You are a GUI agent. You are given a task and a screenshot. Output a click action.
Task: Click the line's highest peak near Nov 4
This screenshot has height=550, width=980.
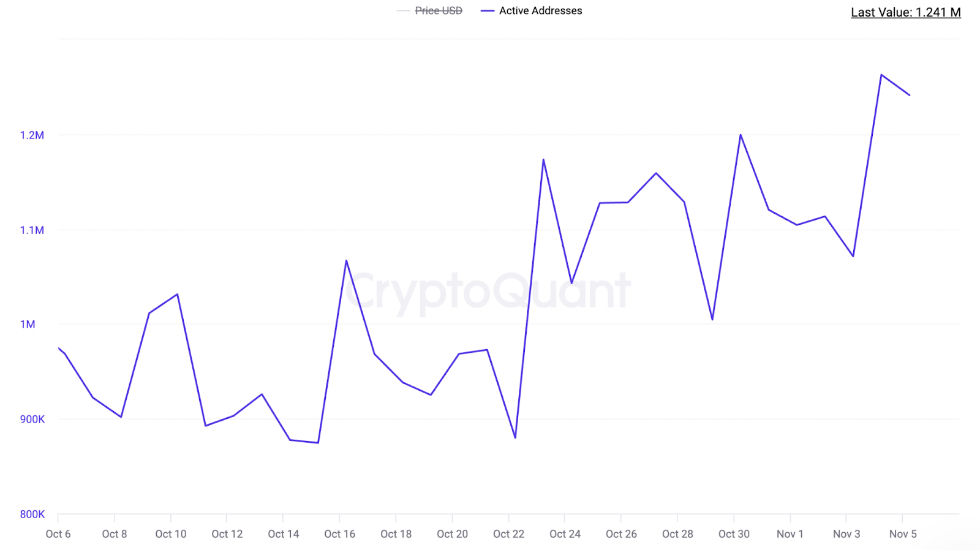[881, 75]
